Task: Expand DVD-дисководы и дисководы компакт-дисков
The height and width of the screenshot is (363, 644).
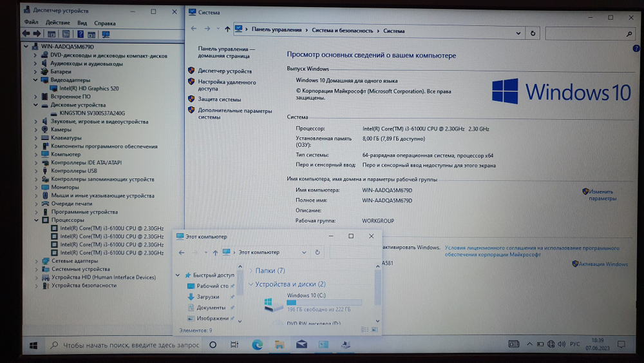Action: coord(35,55)
